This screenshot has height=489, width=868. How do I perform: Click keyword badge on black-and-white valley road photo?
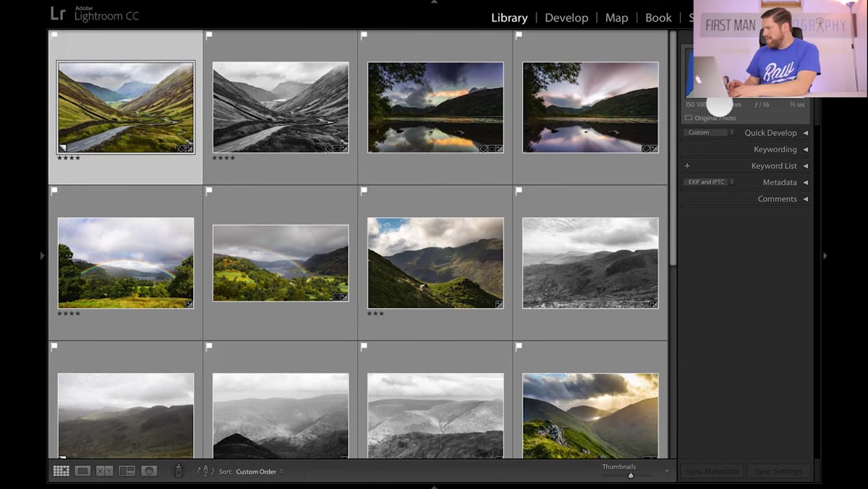tap(328, 148)
